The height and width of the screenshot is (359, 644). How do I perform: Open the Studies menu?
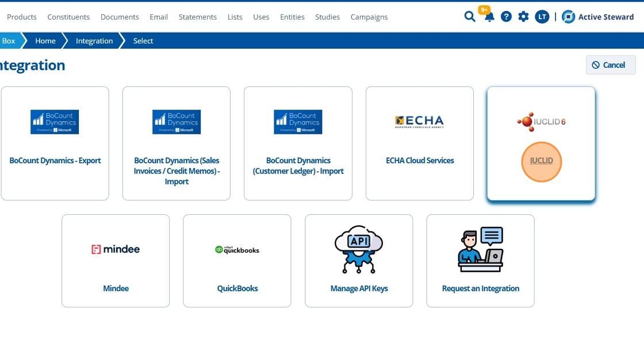pyautogui.click(x=327, y=17)
